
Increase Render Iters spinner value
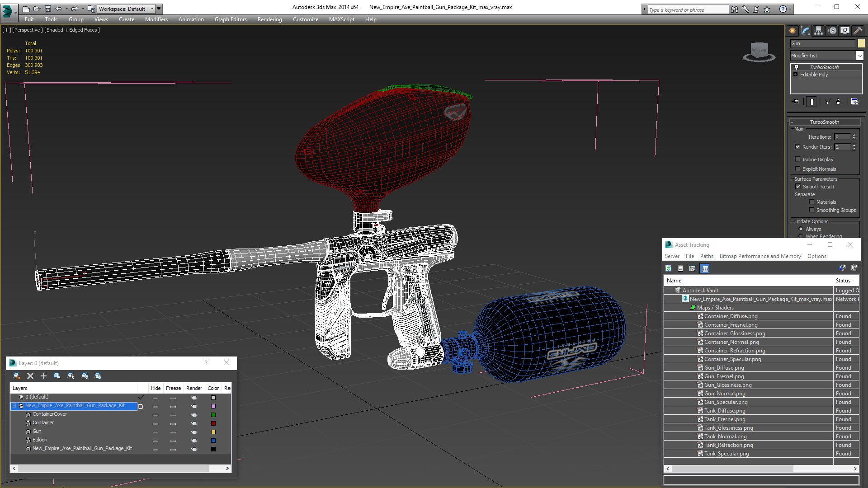tap(854, 145)
